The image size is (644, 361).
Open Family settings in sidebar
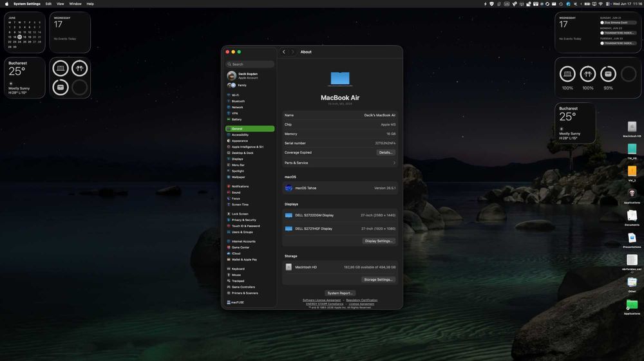click(250, 86)
